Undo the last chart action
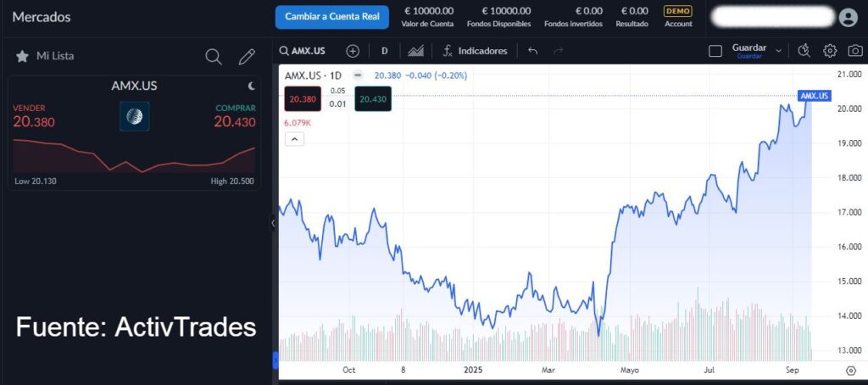This screenshot has width=868, height=385. tap(532, 51)
